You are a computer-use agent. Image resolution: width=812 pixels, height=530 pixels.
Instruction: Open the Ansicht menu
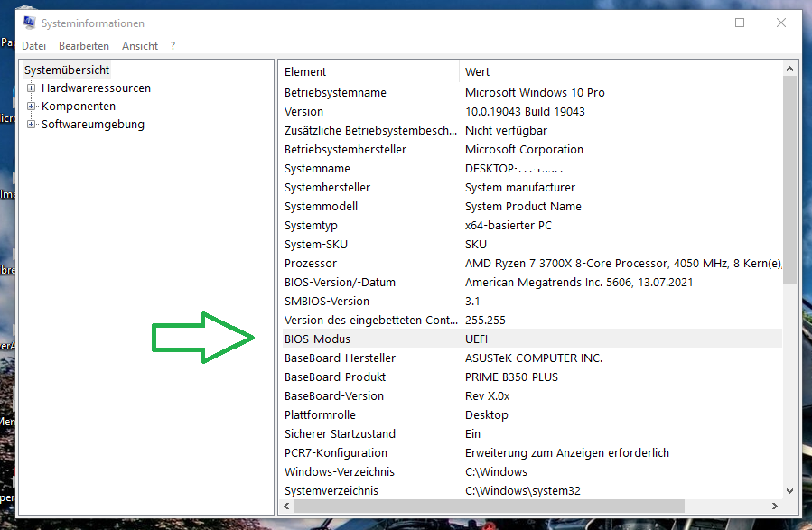click(x=140, y=46)
